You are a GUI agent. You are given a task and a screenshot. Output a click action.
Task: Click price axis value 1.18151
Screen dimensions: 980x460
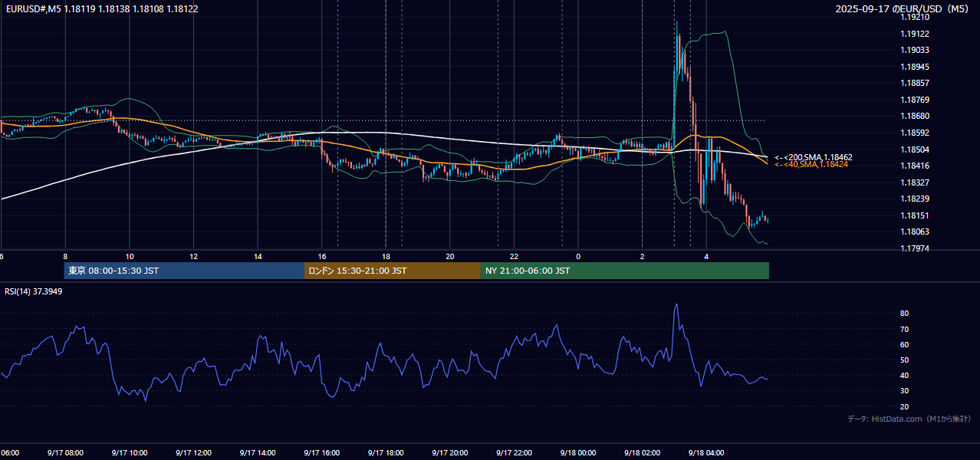[916, 215]
